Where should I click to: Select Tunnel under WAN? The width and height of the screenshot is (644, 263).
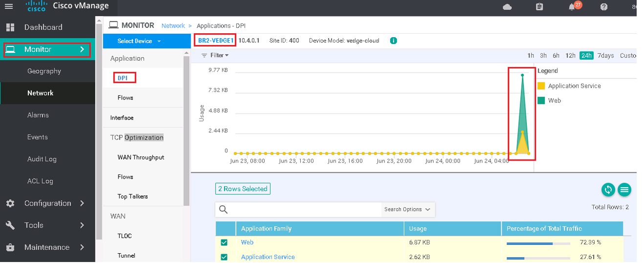[x=127, y=256]
